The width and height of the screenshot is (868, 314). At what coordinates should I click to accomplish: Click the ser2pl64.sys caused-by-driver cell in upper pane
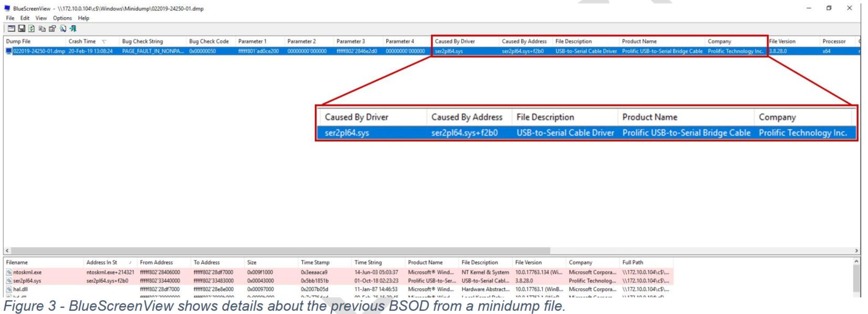[449, 51]
